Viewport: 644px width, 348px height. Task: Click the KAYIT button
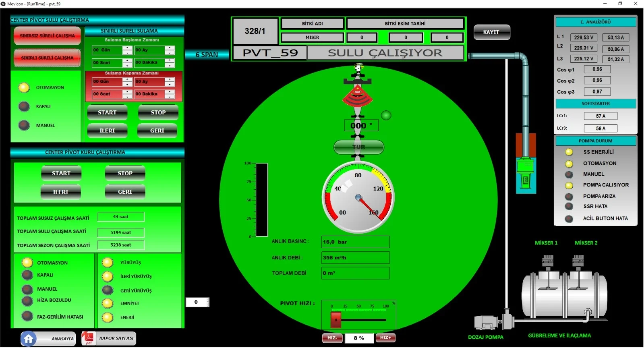pos(491,32)
